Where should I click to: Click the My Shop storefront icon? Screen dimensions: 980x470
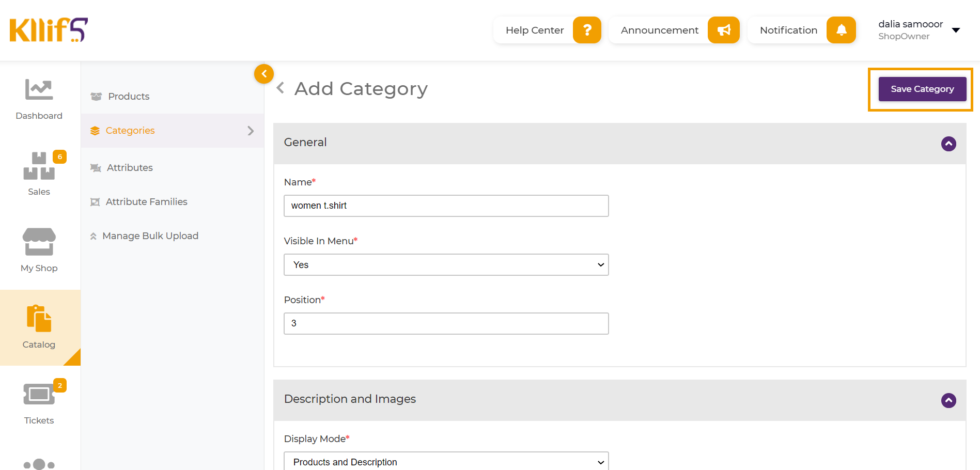pyautogui.click(x=39, y=242)
